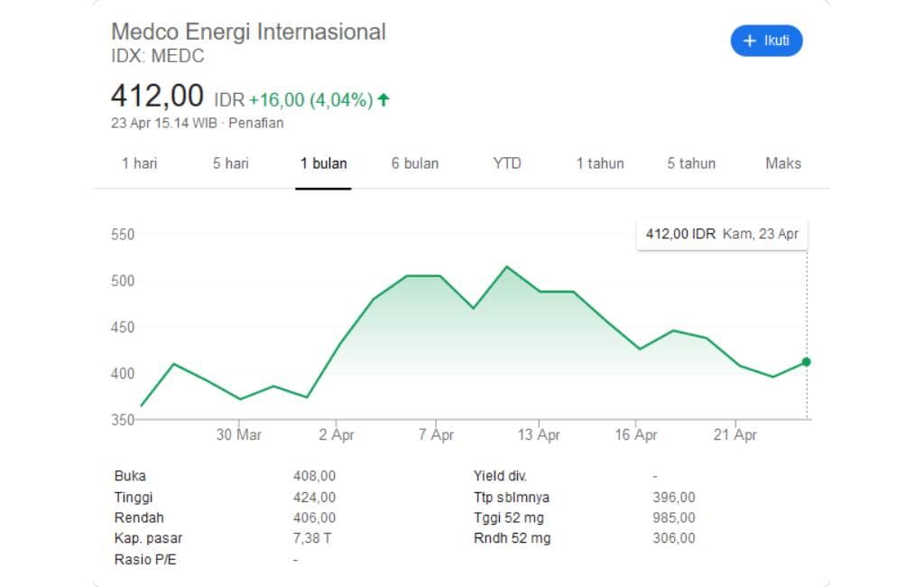Click the tooltip showing 412,00 IDR Kam, 23 Apr
Viewport: 924px width, 587px height.
pyautogui.click(x=722, y=233)
